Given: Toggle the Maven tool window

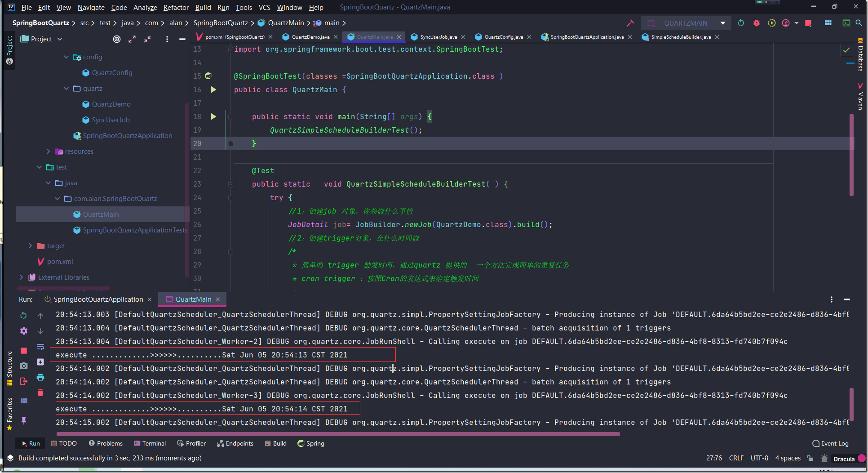Looking at the screenshot, I should point(860,96).
